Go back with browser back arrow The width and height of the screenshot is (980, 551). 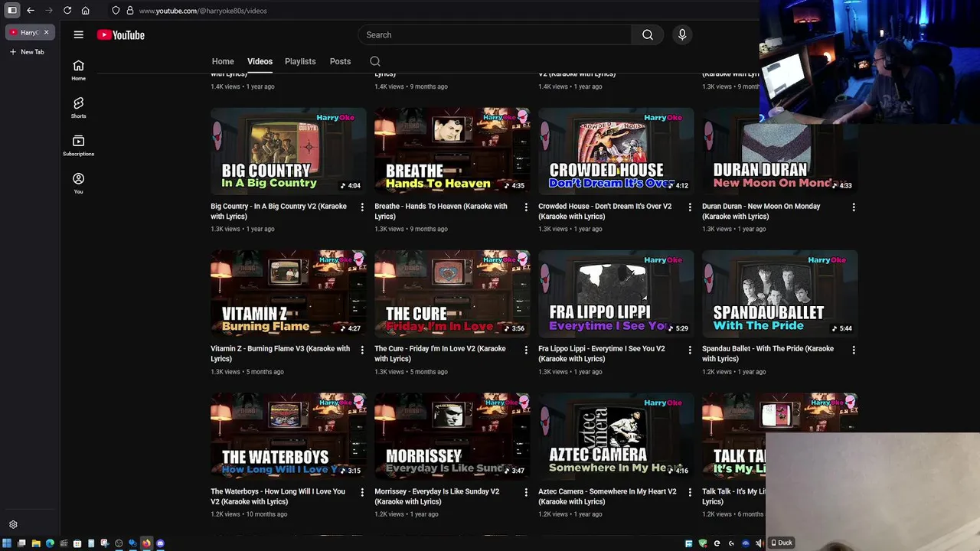[31, 11]
